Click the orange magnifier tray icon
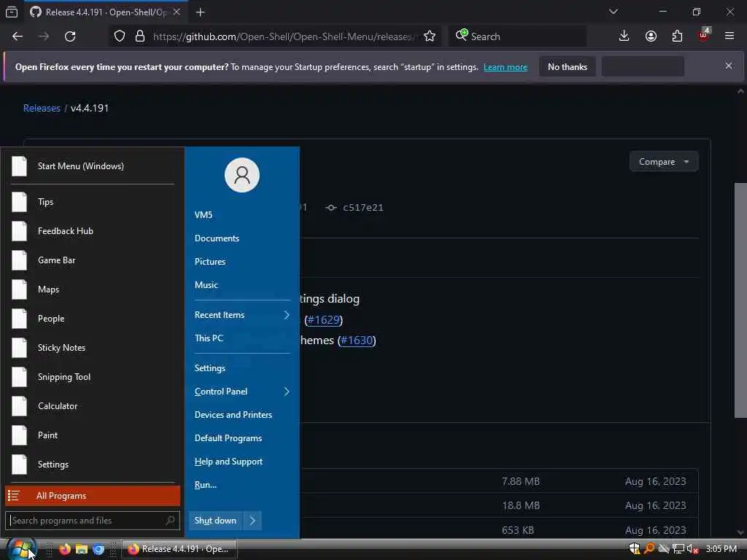Screen dimensions: 747x560 [649, 549]
